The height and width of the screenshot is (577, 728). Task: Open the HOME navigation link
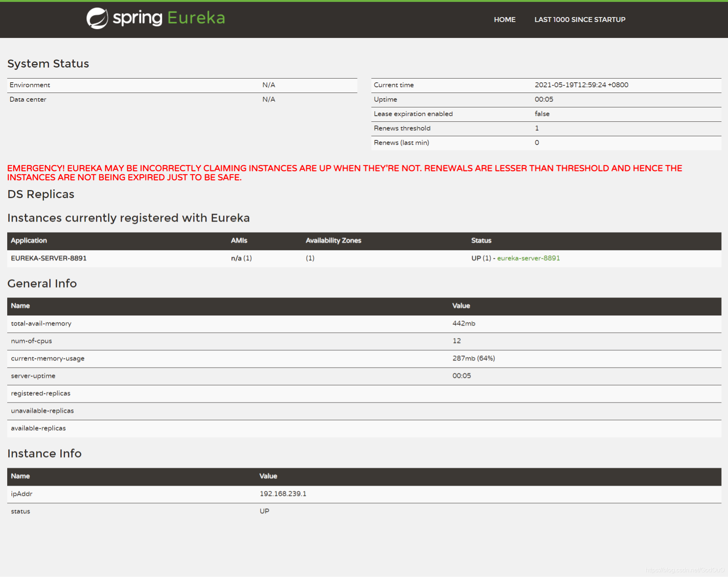coord(504,19)
